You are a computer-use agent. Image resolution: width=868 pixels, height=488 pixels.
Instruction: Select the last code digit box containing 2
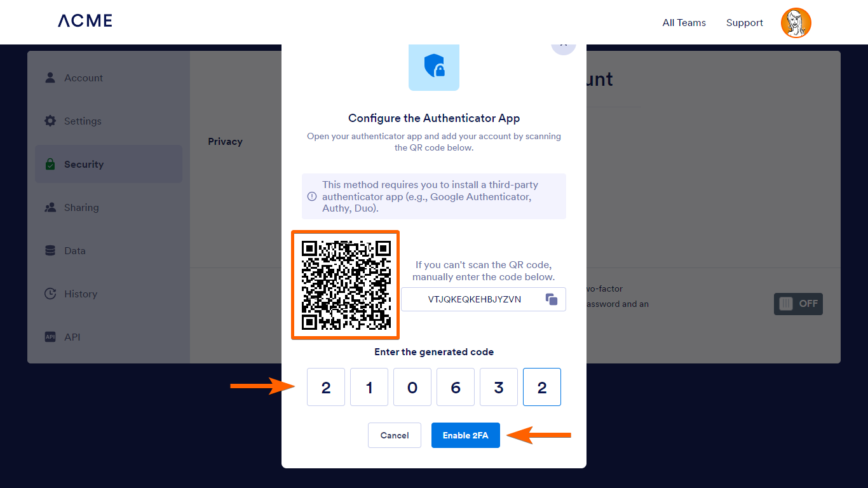(542, 387)
